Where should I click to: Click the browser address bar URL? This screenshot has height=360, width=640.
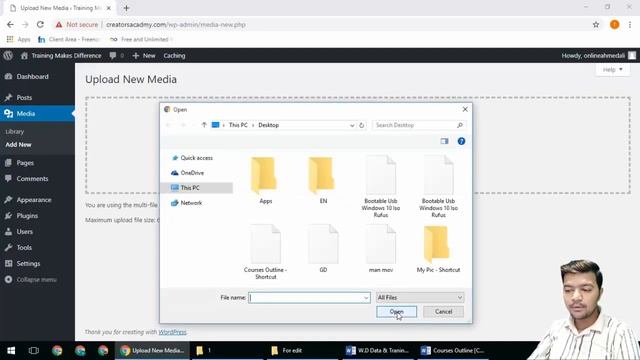[176, 24]
